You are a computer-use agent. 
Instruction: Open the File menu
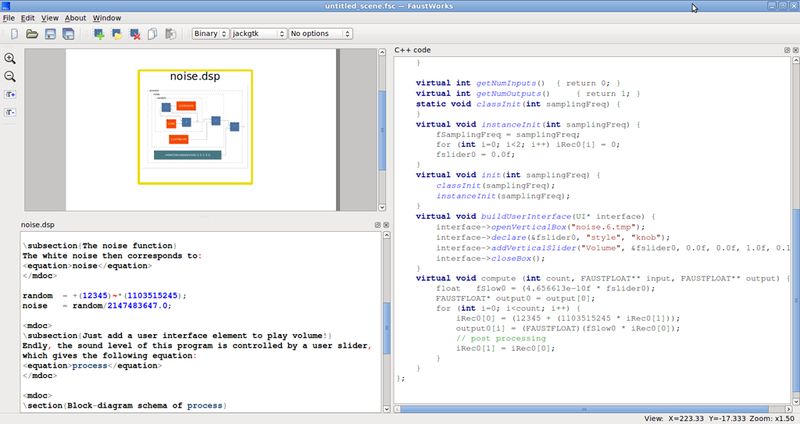[9, 18]
